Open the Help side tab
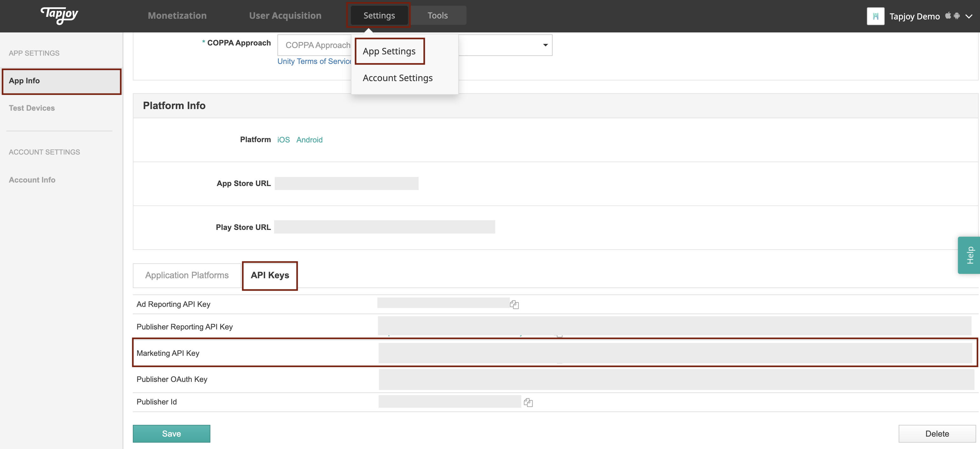The image size is (980, 449). 970,255
